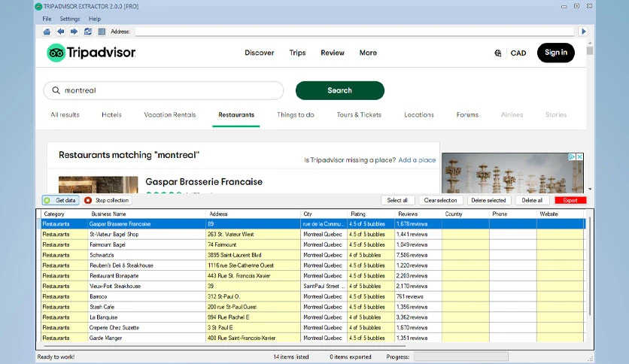Select the St-Viateur Bagel Shop row
Image resolution: width=629 pixels, height=364 pixels.
coord(312,234)
